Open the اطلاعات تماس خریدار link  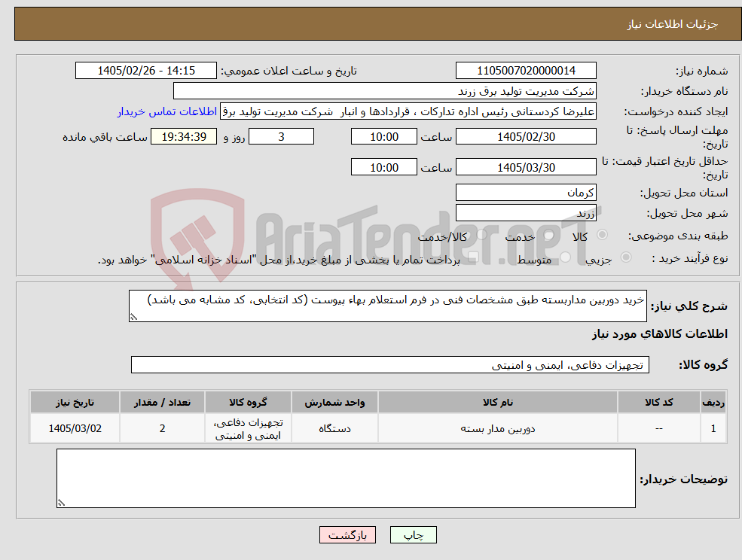(167, 111)
